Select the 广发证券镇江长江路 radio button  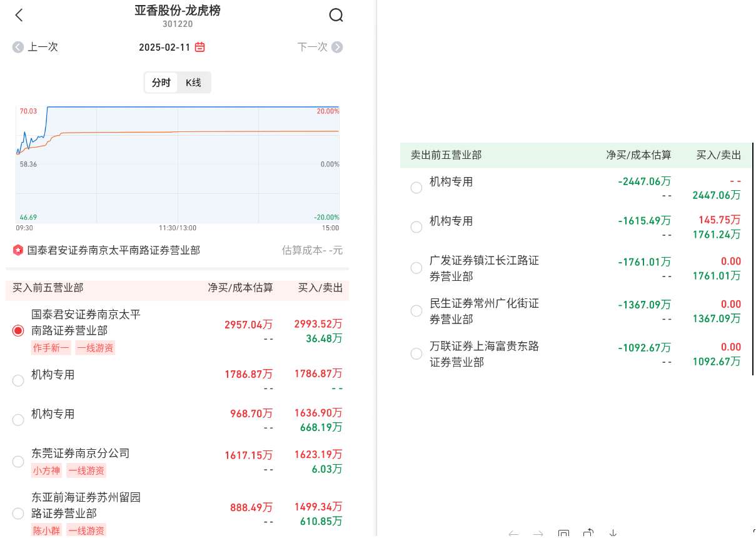416,268
